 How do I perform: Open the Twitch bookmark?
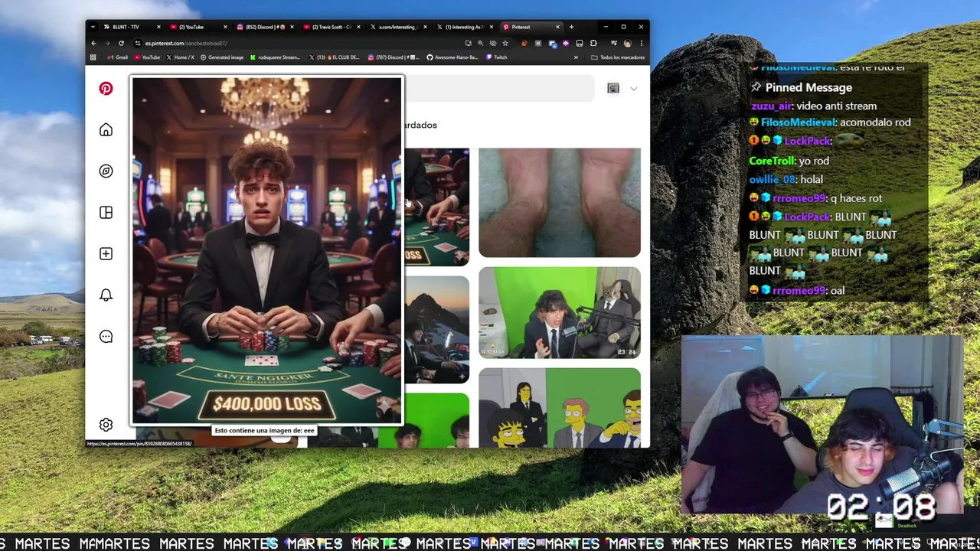click(x=496, y=57)
